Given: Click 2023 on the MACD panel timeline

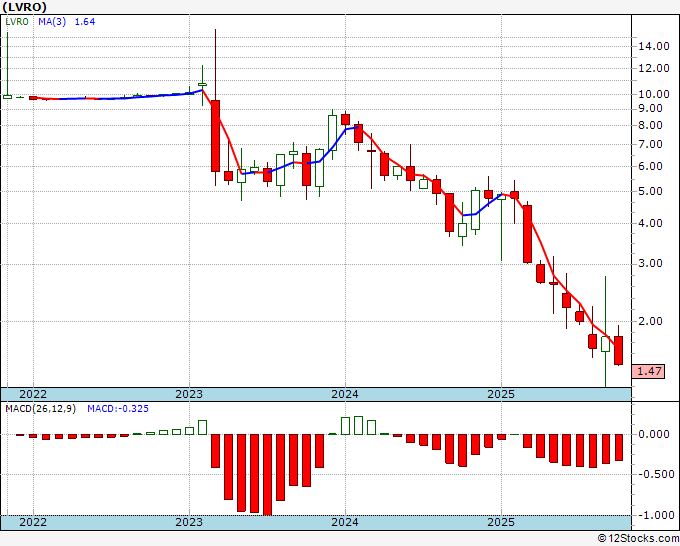Looking at the screenshot, I should [x=189, y=522].
